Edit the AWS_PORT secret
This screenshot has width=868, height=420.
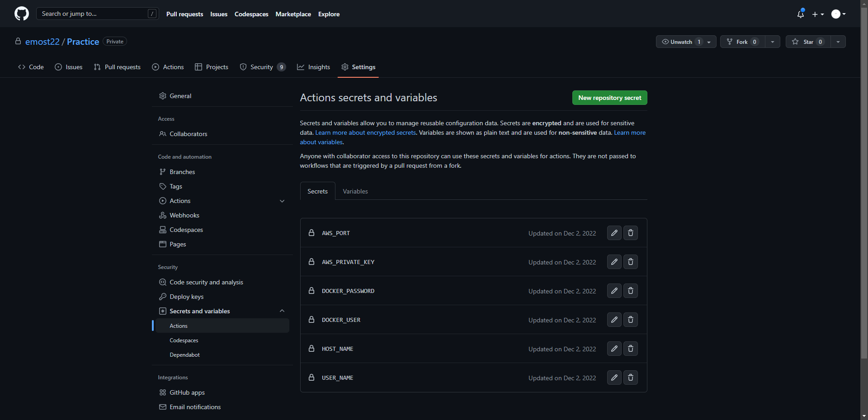click(x=614, y=233)
